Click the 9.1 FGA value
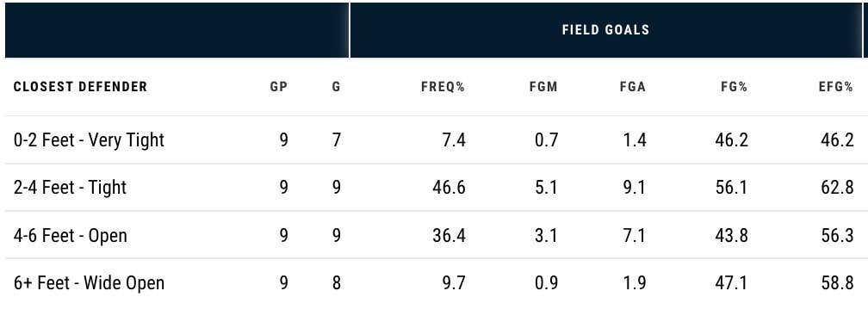868x322 pixels. (634, 188)
